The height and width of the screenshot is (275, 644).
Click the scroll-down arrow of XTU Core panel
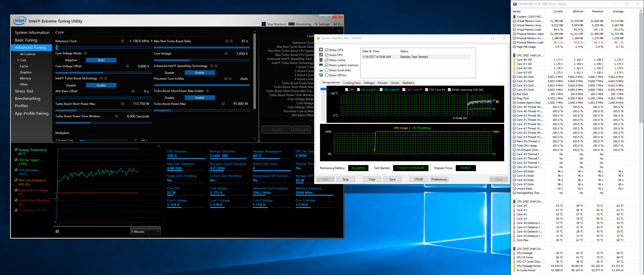point(254,139)
